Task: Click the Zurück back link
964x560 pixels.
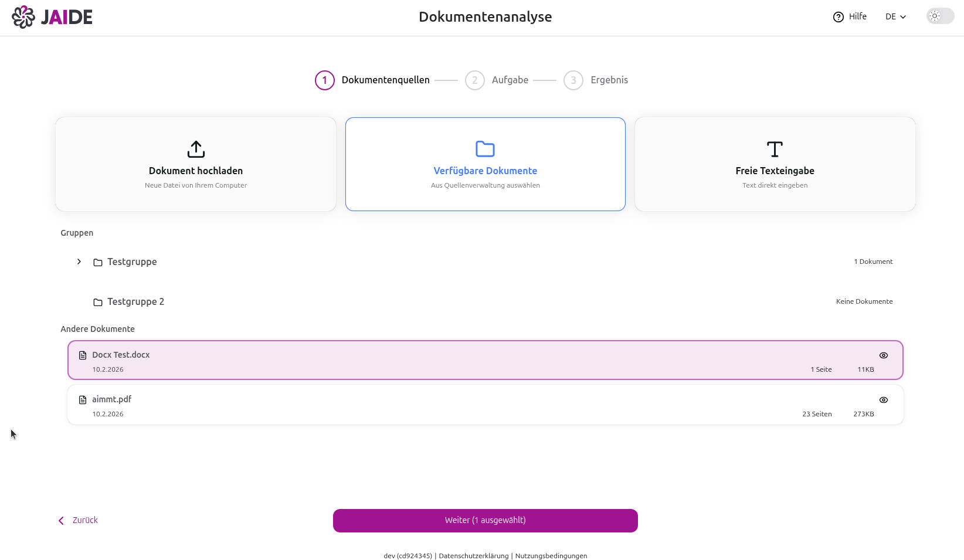Action: (x=79, y=521)
